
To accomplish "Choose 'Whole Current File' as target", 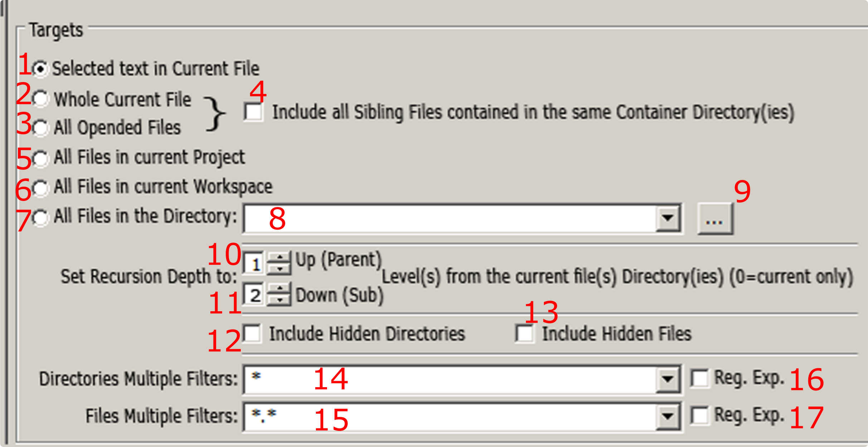I will click(x=40, y=99).
